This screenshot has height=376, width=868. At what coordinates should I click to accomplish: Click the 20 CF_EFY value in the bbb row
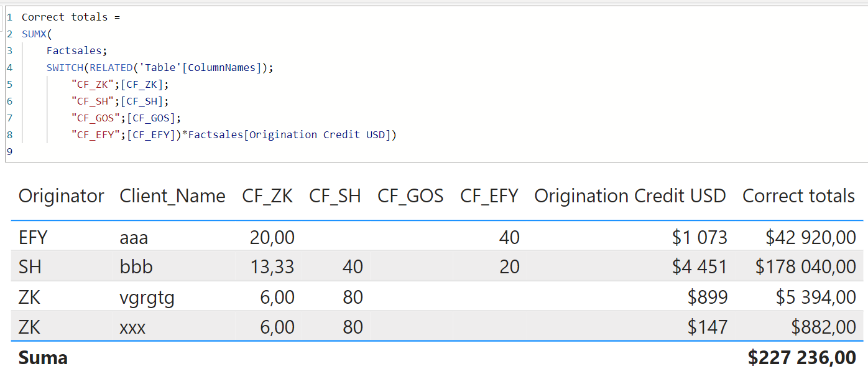pos(509,267)
